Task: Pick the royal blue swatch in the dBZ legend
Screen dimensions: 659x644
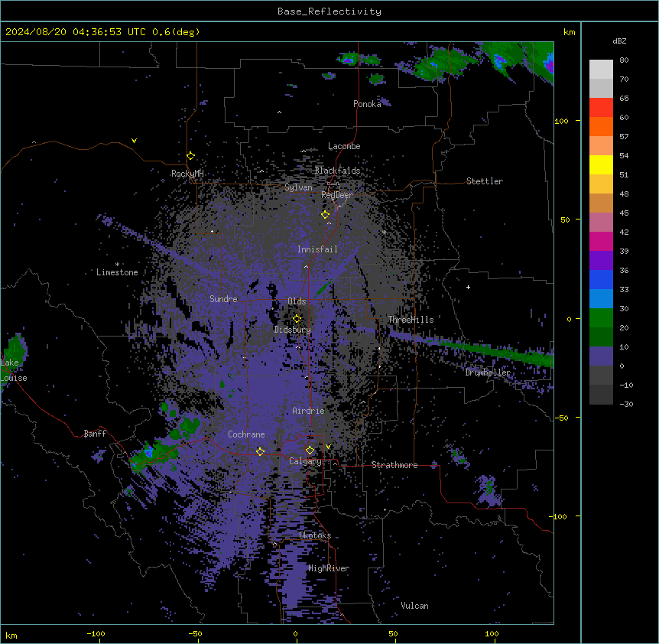Action: click(601, 279)
